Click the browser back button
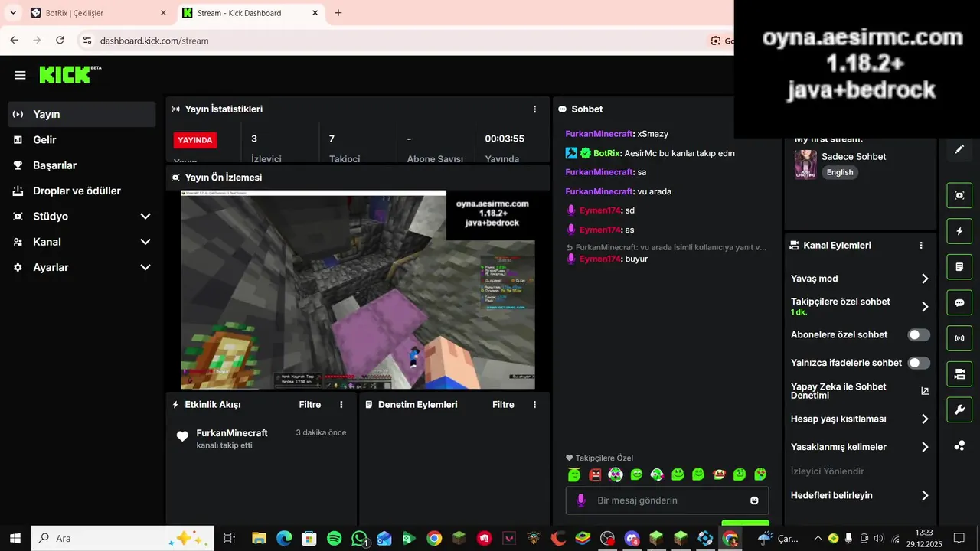Viewport: 980px width, 551px height. click(14, 41)
